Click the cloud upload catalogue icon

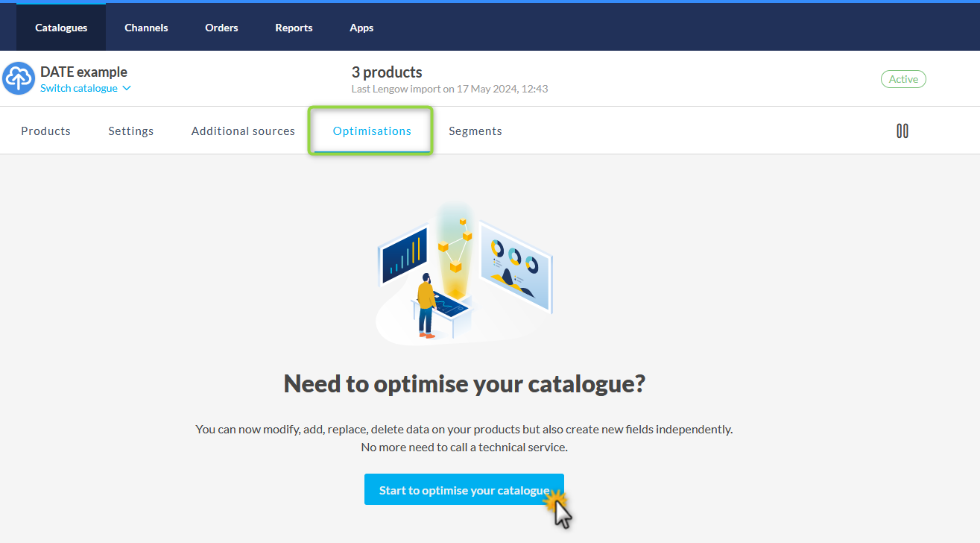click(19, 78)
